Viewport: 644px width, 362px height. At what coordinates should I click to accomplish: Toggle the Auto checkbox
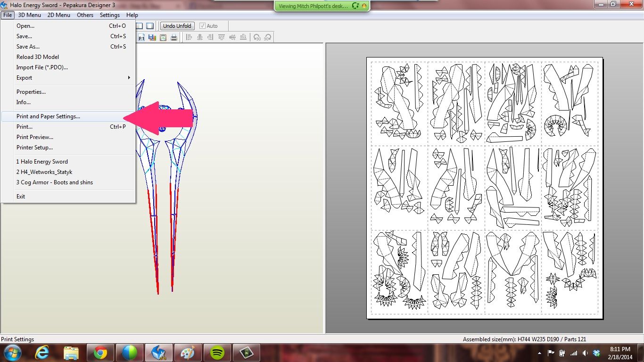tap(202, 26)
